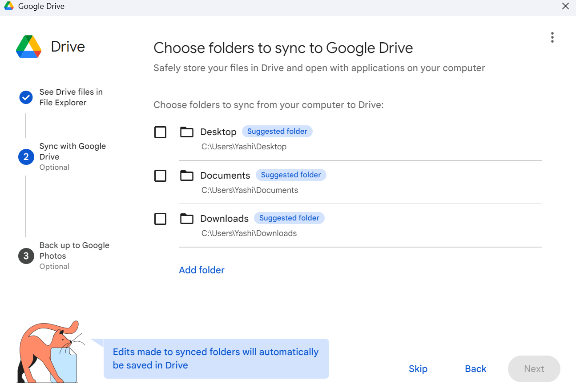Select the 'See Drive files in File Explorer' step
This screenshot has width=576, height=392.
click(71, 97)
